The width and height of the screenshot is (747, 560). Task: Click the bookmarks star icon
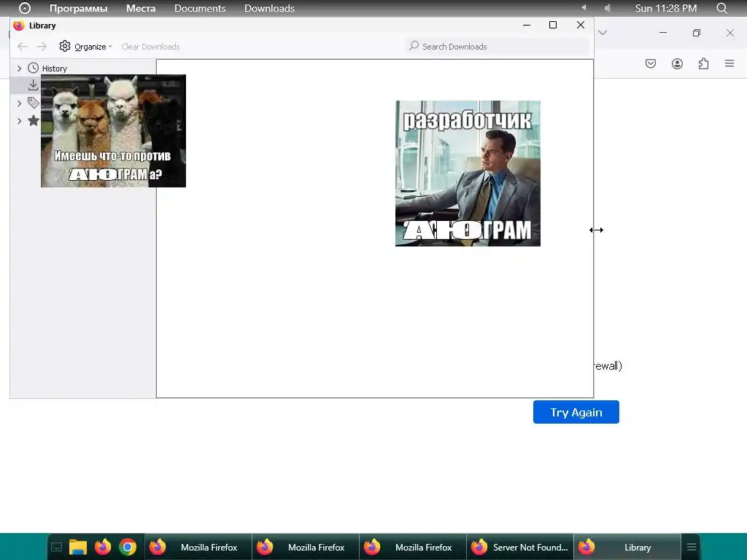coord(33,120)
